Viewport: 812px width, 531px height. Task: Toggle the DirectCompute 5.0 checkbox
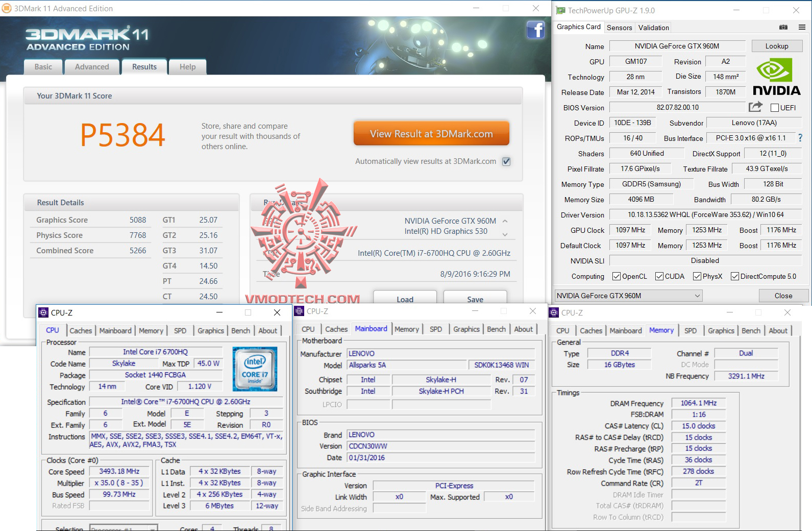coord(735,276)
